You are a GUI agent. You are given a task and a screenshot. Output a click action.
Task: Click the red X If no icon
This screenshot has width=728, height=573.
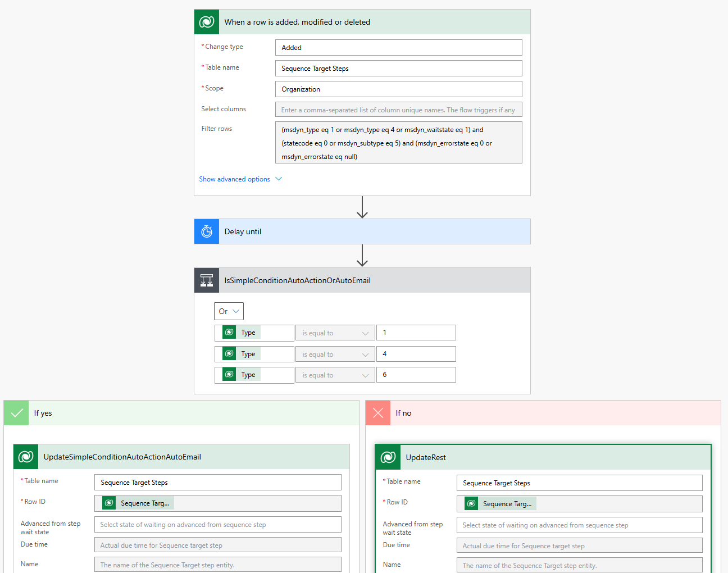(378, 413)
